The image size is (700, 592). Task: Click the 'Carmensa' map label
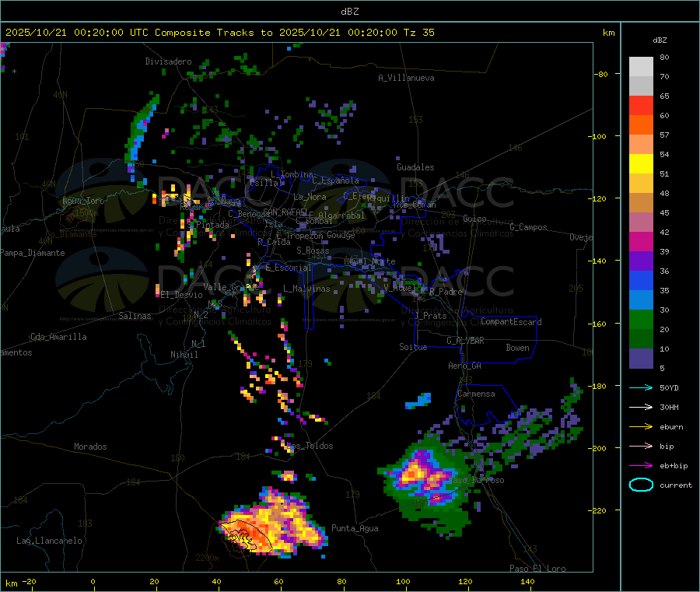pos(476,394)
